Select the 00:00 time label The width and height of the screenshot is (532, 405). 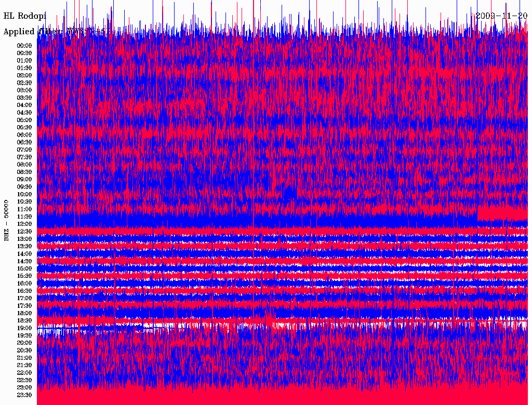tap(24, 46)
